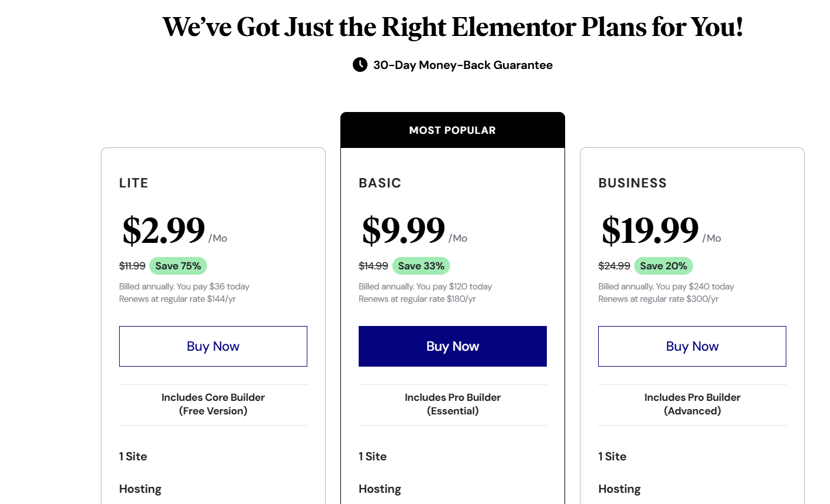
Task: Click the $19.99 monthly price
Action: pos(650,230)
